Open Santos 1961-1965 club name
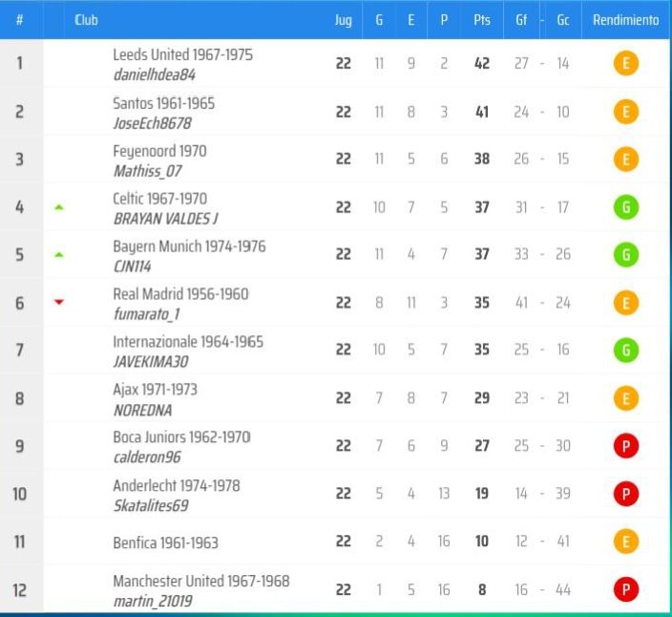Image resolution: width=672 pixels, height=617 pixels. (164, 103)
